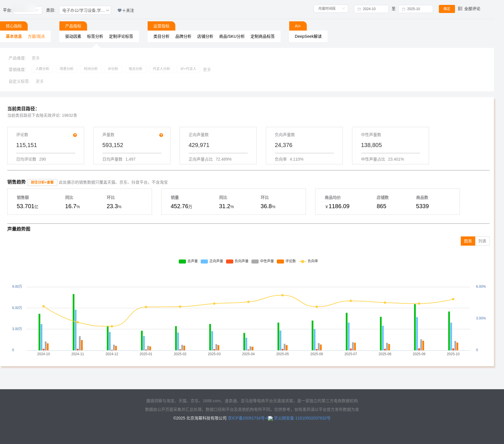Open the 品牌分析 tab
Image resolution: width=504 pixels, height=444 pixels.
pyautogui.click(x=183, y=36)
